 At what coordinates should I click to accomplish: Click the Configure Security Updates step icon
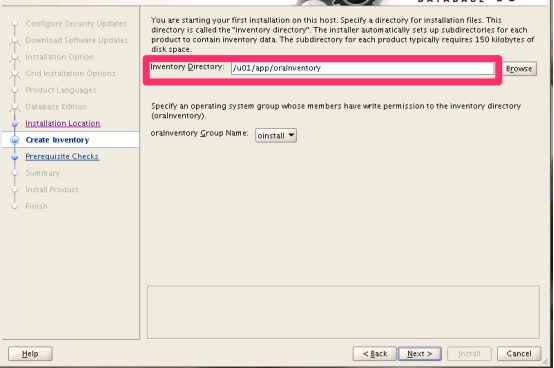click(15, 24)
